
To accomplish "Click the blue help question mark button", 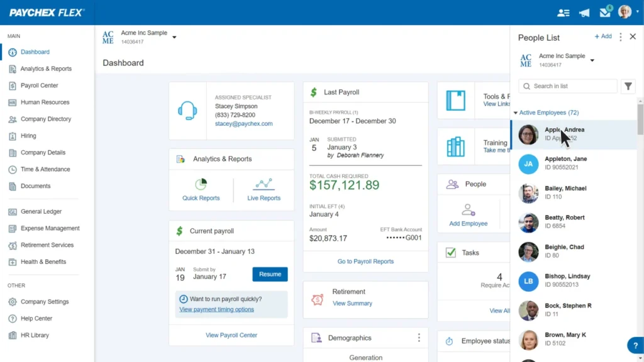I will (x=635, y=345).
